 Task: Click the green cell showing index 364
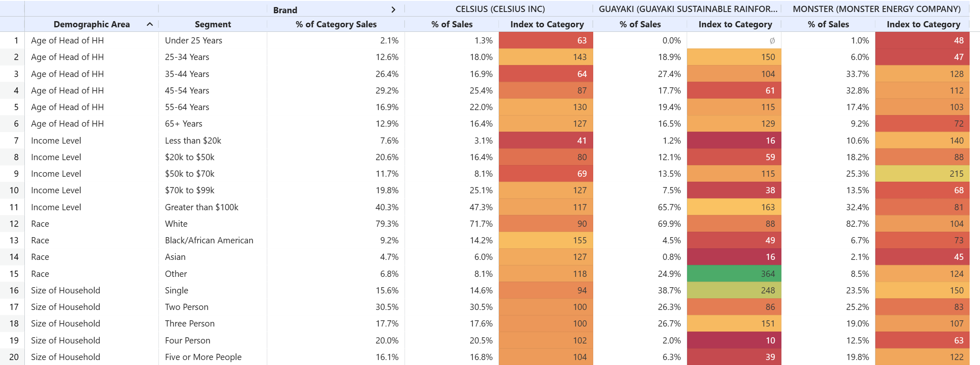click(x=734, y=274)
